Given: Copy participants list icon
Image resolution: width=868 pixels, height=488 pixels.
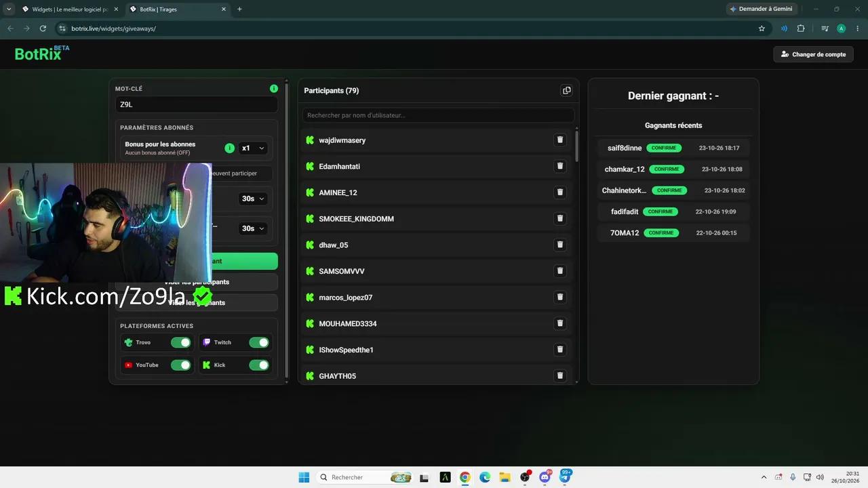Looking at the screenshot, I should pos(567,90).
